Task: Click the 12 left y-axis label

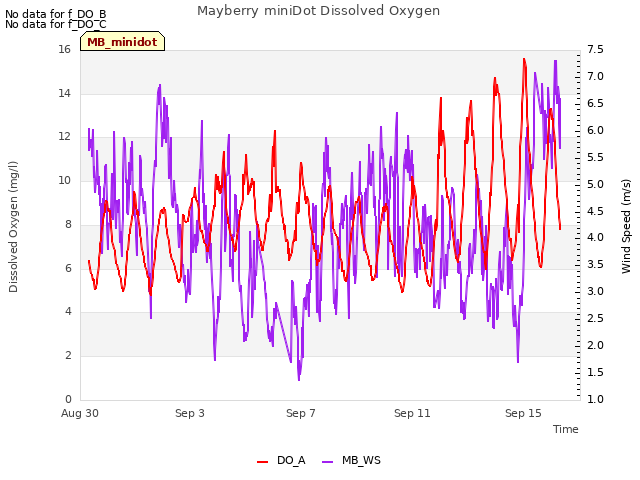Action: 64,137
